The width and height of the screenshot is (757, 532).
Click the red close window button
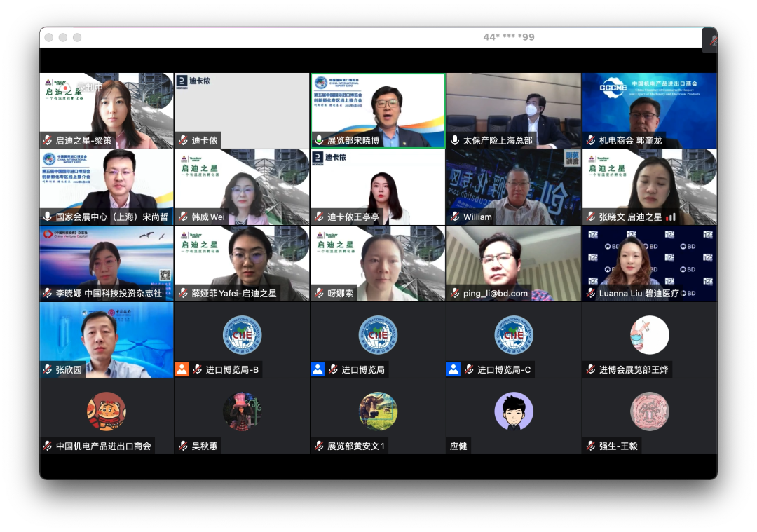(49, 38)
